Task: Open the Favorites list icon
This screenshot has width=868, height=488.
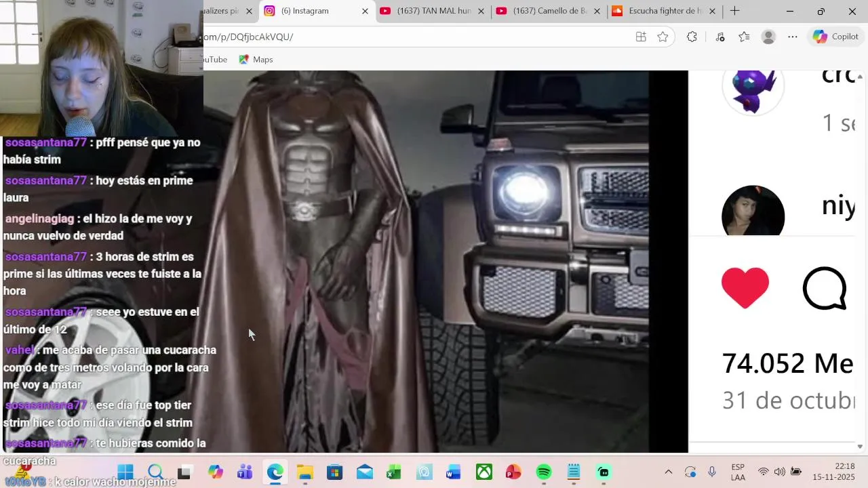Action: point(744,37)
